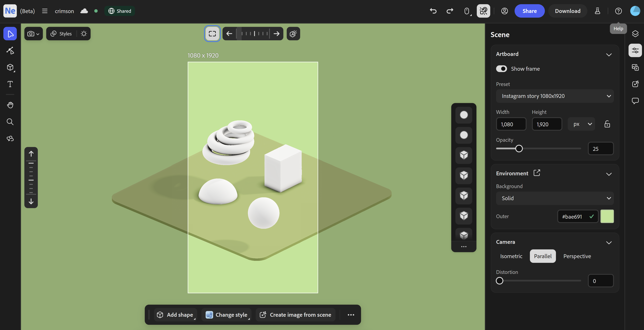Screen dimensions: 644x330
Task: Select the Hand pan tool
Action: 10,105
